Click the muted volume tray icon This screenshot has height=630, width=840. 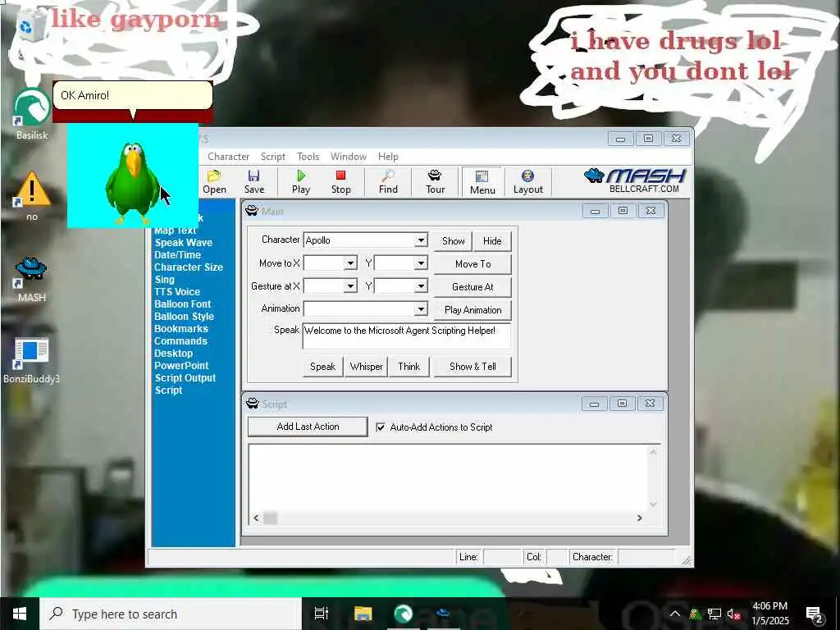point(733,614)
